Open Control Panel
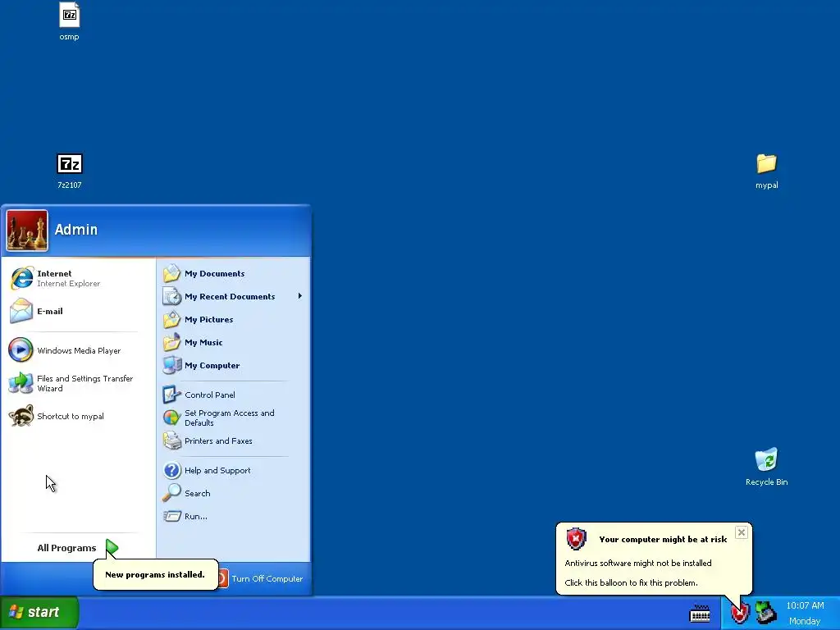Screen dimensions: 840x630 coord(232,395)
